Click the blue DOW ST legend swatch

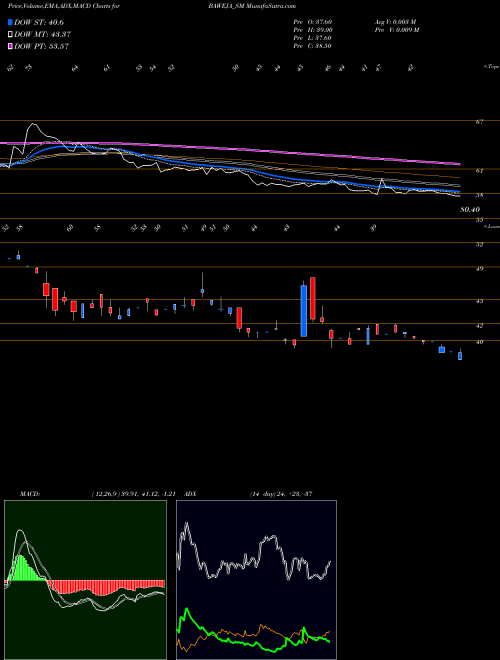(x=10, y=22)
